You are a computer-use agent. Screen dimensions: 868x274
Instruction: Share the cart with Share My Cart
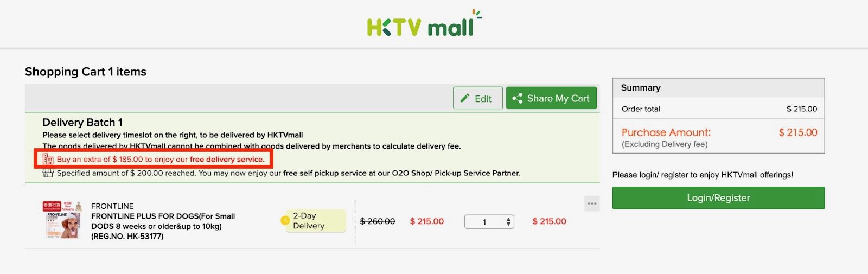pos(551,98)
